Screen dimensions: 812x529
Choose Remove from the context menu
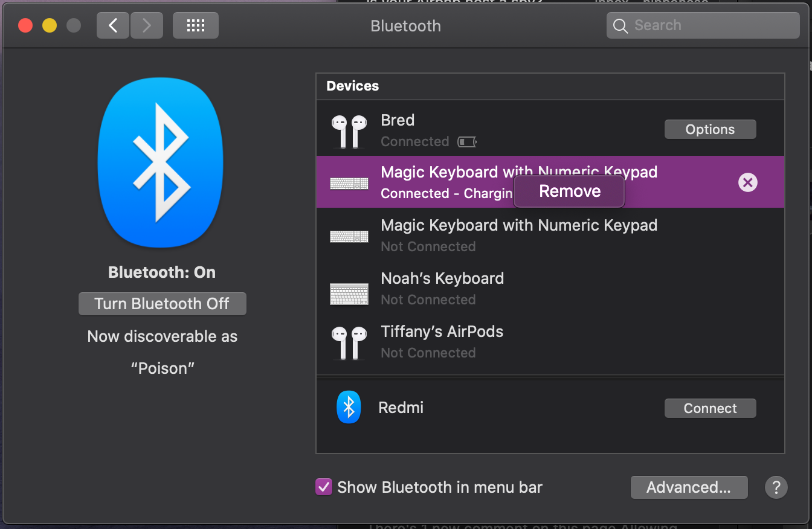(569, 191)
